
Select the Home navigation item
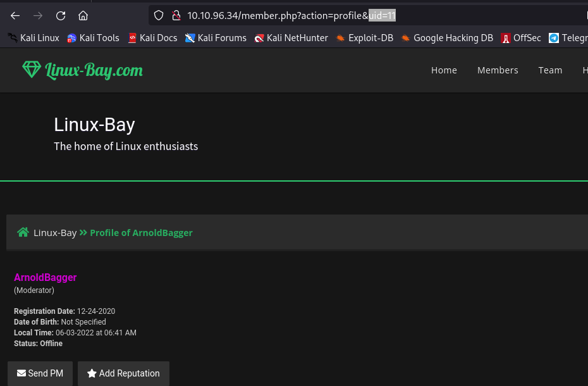click(444, 70)
